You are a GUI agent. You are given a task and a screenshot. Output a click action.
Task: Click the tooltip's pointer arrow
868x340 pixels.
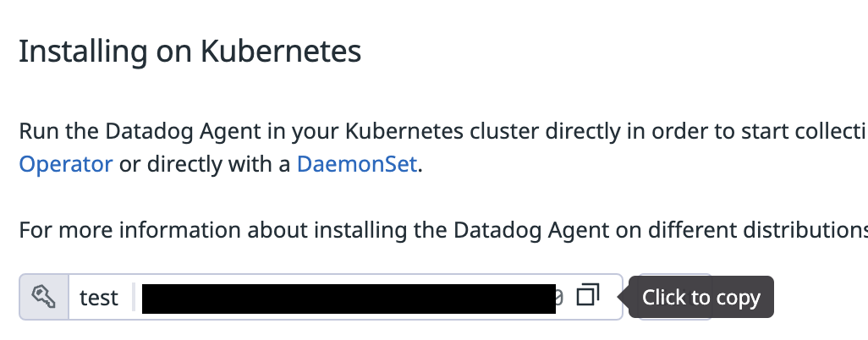click(x=624, y=298)
